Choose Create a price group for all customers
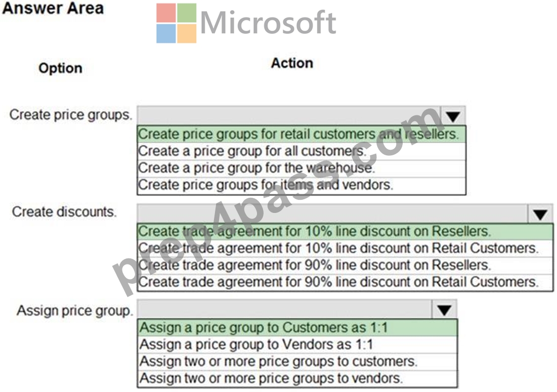The image size is (557, 392). (x=301, y=151)
